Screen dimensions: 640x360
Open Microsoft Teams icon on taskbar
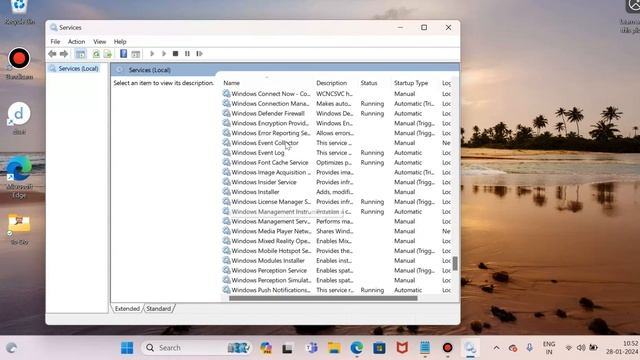[311, 348]
